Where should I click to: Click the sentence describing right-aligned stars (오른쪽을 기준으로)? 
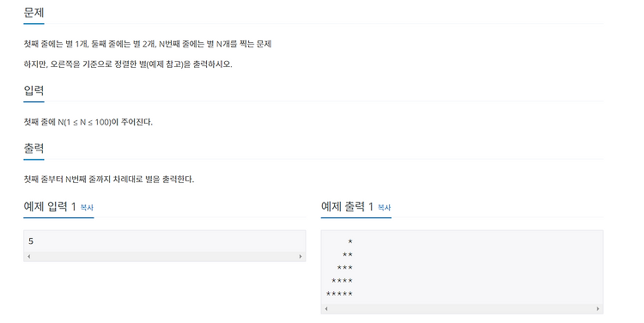coord(128,64)
